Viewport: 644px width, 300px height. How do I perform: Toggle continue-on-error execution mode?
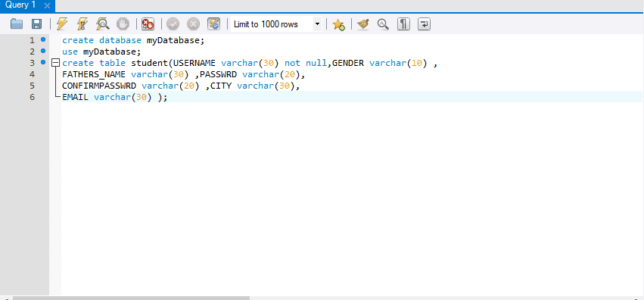(x=148, y=23)
